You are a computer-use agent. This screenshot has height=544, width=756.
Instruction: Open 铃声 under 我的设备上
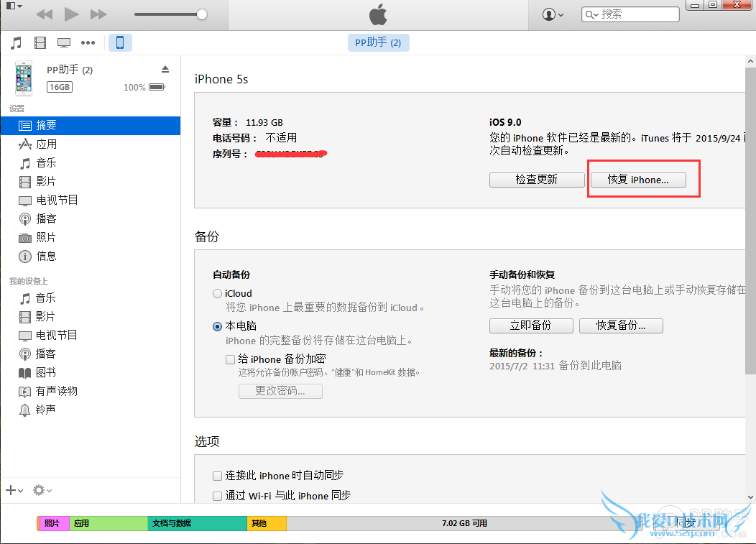[91, 410]
